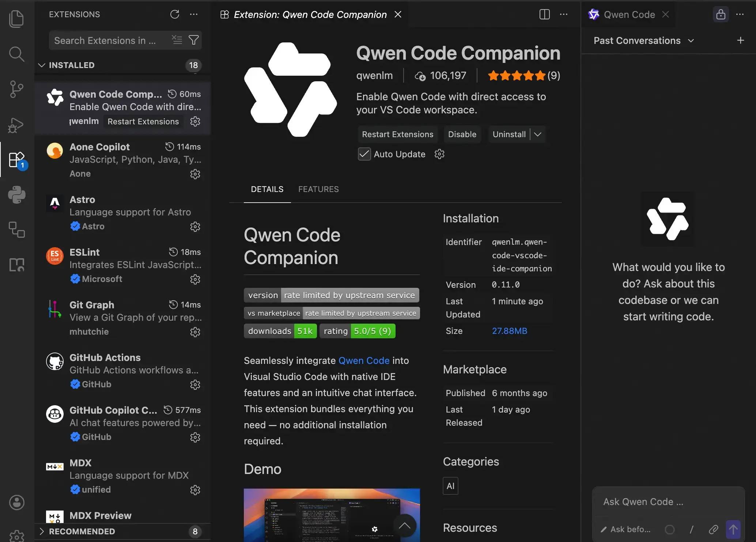Close the Qwen Code panel tab
Image resolution: width=756 pixels, height=542 pixels.
(666, 14)
